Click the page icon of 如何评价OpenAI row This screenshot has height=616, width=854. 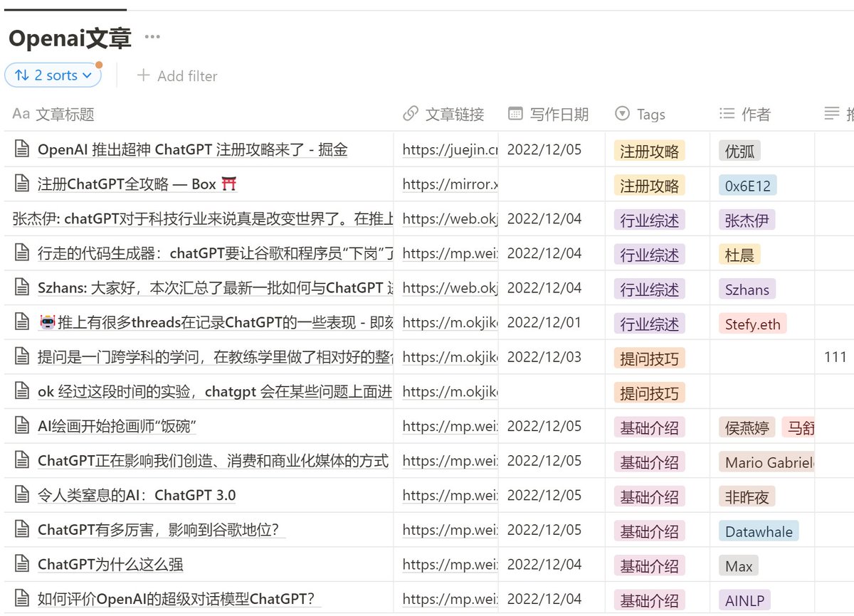point(23,599)
